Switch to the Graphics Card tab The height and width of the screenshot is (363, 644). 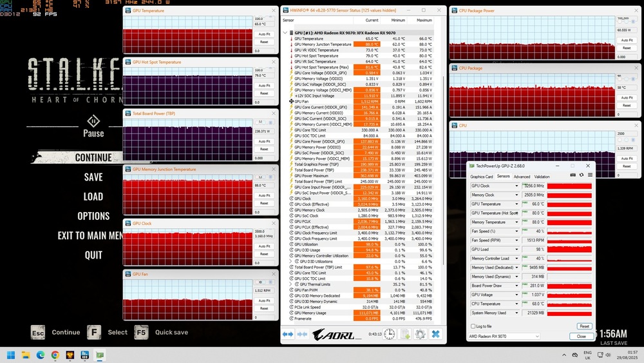pyautogui.click(x=481, y=176)
